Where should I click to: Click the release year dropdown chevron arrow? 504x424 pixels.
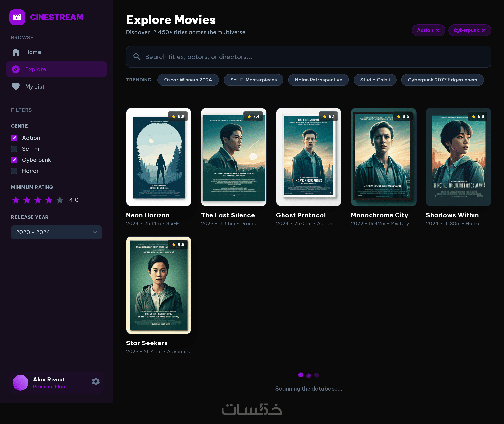(x=95, y=232)
